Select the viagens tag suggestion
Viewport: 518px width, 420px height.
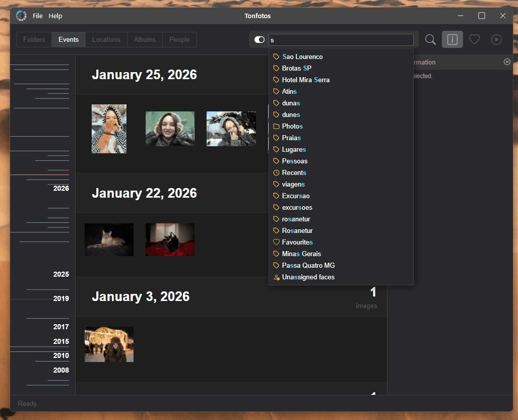[x=341, y=184]
